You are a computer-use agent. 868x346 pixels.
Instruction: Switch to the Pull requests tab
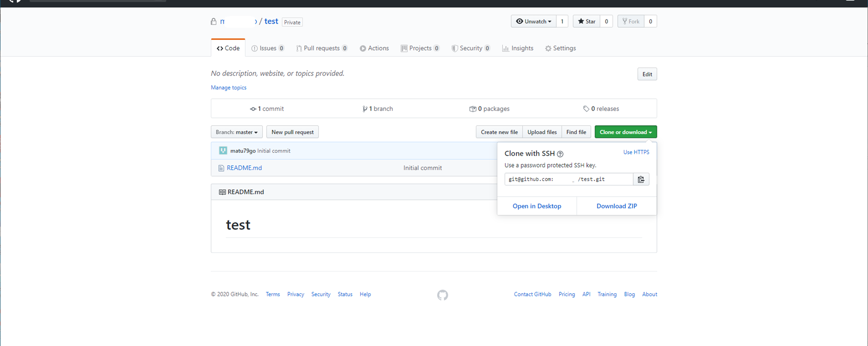click(322, 48)
